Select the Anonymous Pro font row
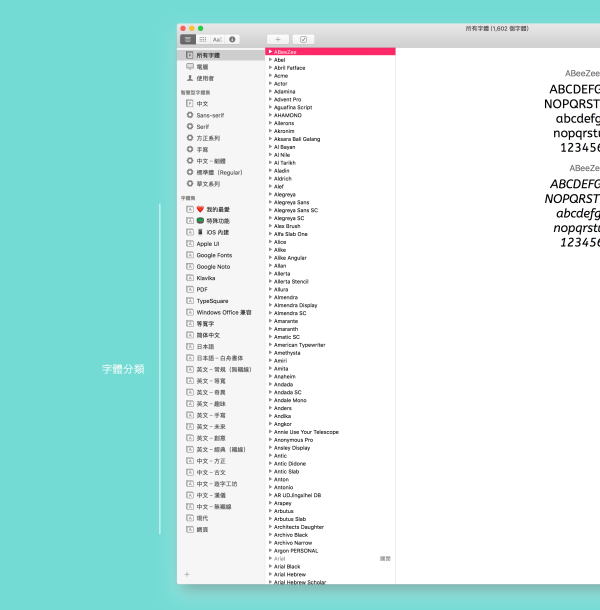This screenshot has height=610, width=600. (330, 440)
